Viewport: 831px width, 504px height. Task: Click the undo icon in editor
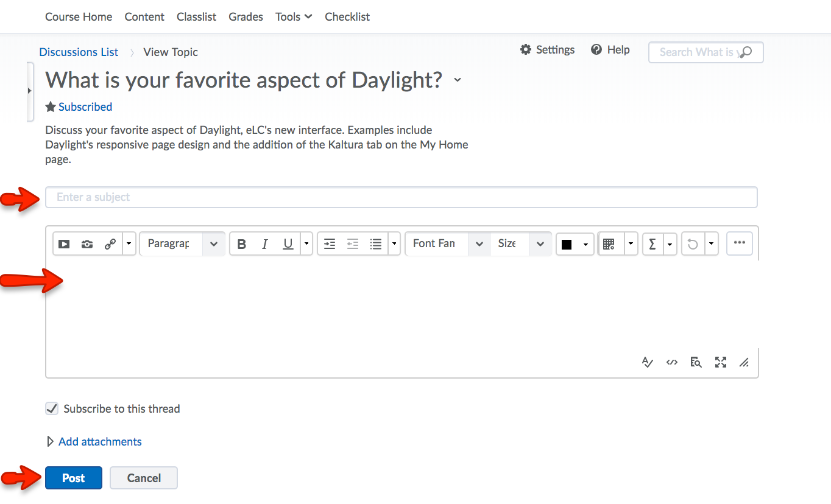[693, 244]
